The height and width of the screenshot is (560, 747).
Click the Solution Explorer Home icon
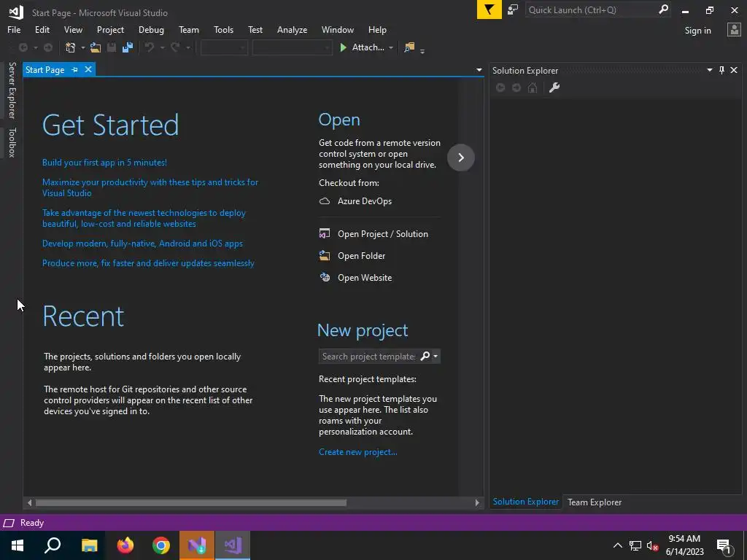533,87
